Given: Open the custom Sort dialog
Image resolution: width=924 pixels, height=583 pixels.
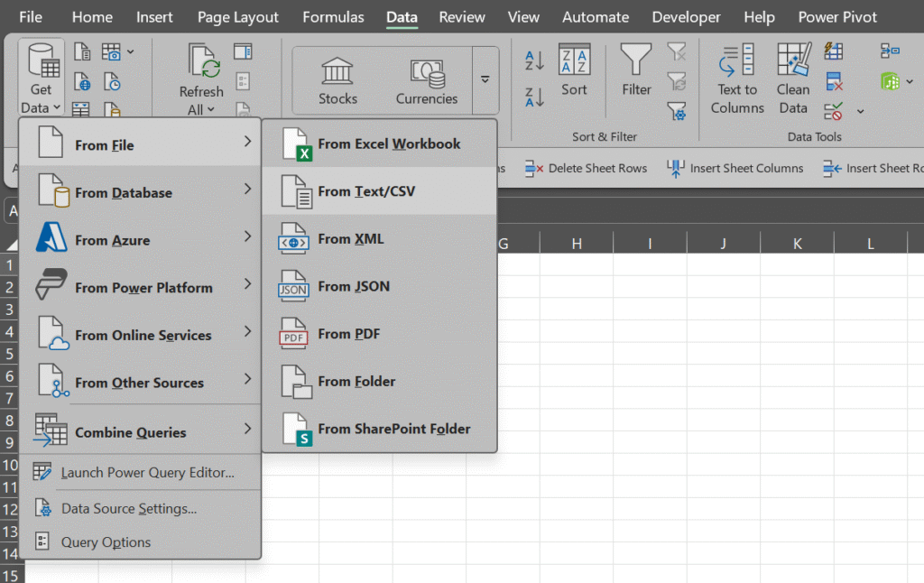Looking at the screenshot, I should 574,70.
